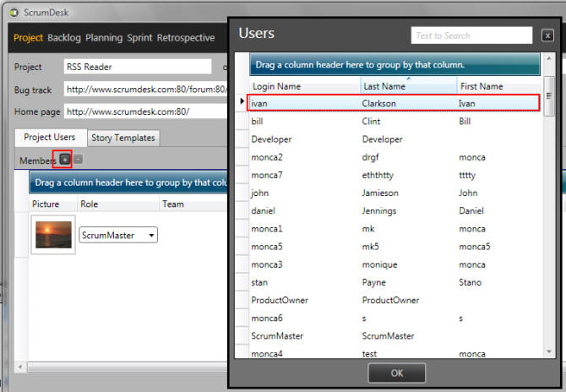Open the Project menu

click(28, 37)
